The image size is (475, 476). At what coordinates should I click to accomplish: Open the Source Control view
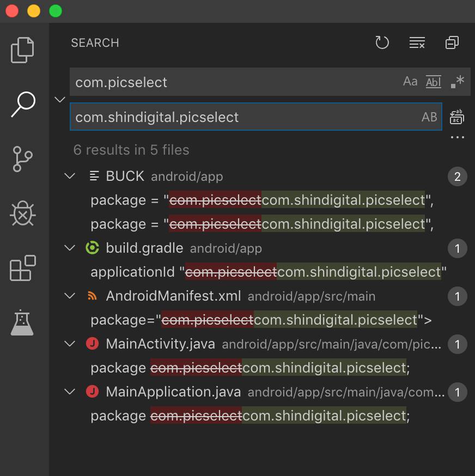tap(22, 159)
